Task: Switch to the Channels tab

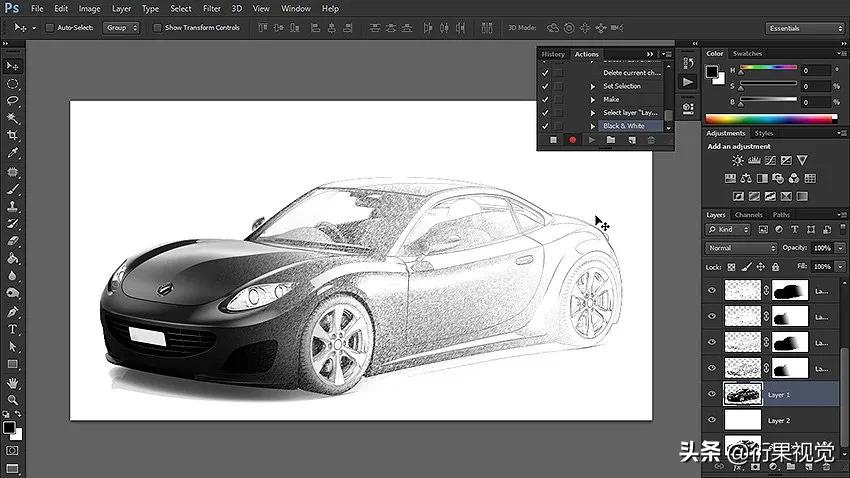Action: tap(748, 215)
